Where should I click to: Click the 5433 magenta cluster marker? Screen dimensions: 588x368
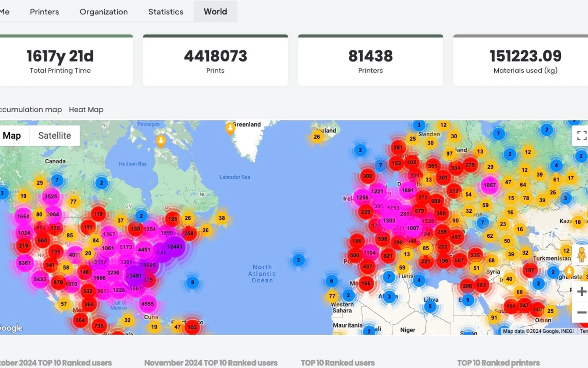tap(40, 279)
